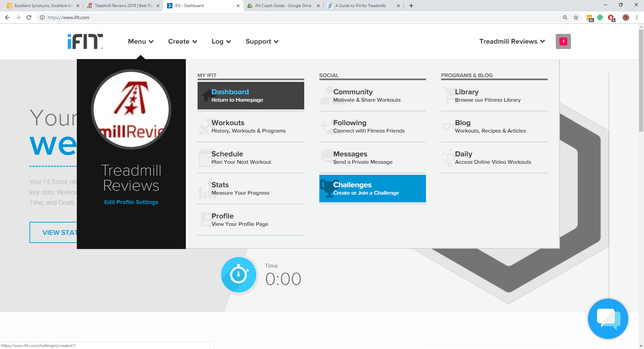Screen dimensions: 644x349
Task: Click the blue stopwatch Time icon
Action: (239, 275)
